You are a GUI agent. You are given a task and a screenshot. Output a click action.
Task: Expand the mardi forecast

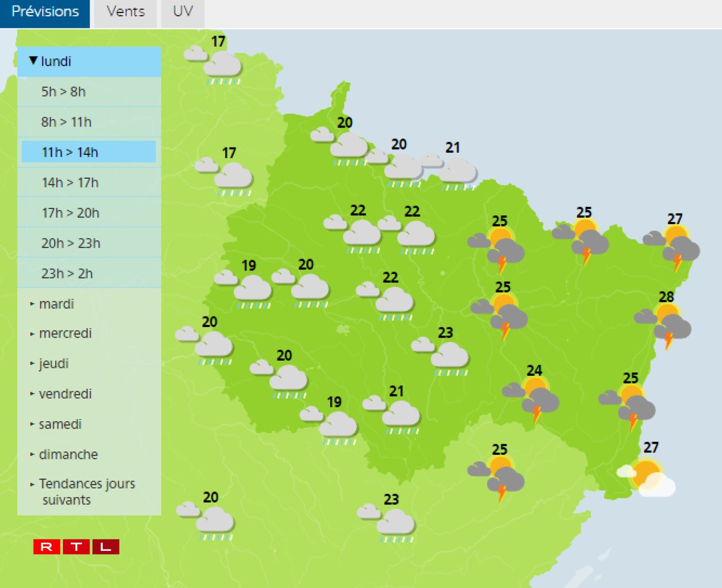(x=56, y=304)
